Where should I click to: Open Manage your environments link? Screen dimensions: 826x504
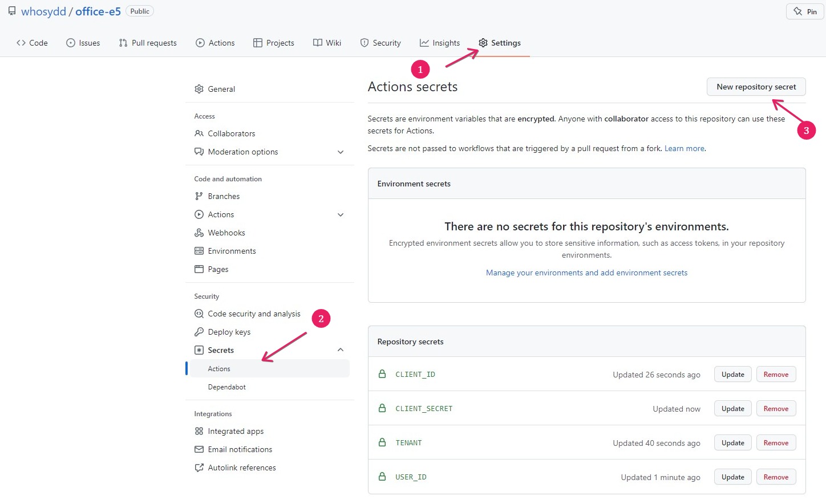(x=586, y=273)
